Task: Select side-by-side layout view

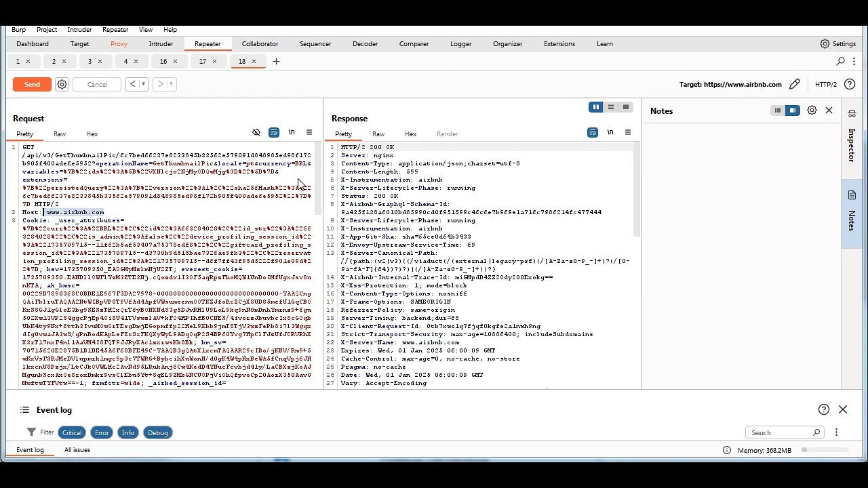Action: 596,107
